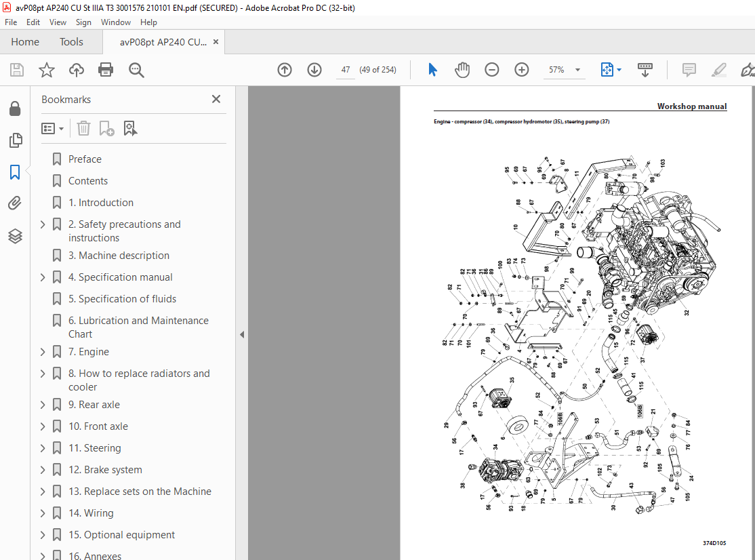
Task: Go to next page arrow
Action: 314,70
